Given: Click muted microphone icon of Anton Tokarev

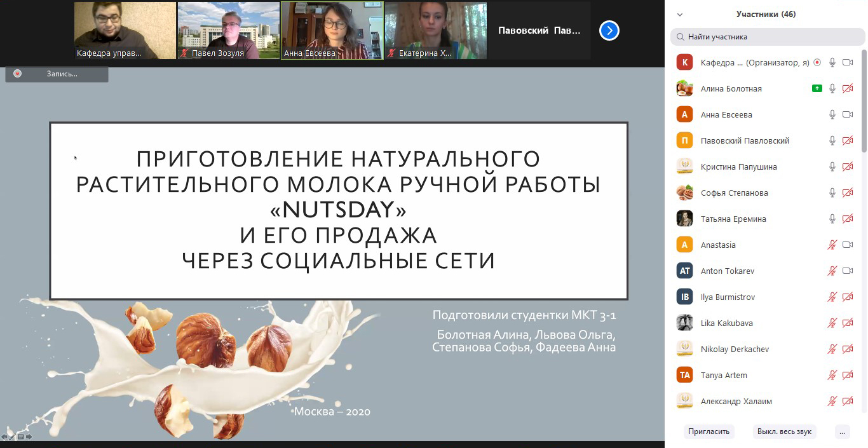Looking at the screenshot, I should coord(832,271).
